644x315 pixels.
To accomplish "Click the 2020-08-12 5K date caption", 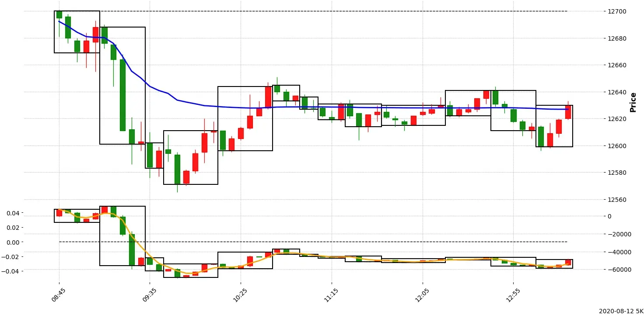I will coord(621,311).
